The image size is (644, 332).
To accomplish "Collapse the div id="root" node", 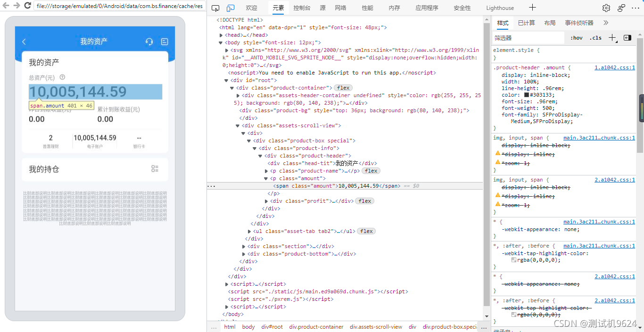I will tap(227, 81).
